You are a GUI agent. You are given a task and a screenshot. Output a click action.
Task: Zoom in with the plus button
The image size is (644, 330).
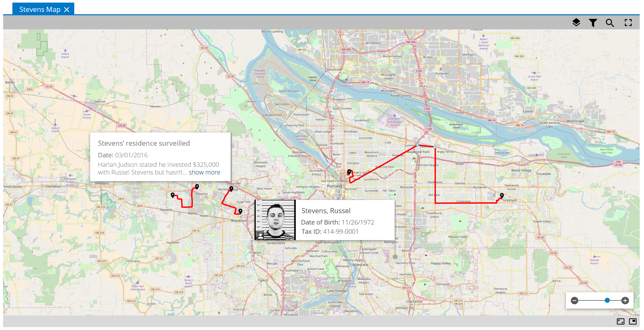click(x=625, y=300)
